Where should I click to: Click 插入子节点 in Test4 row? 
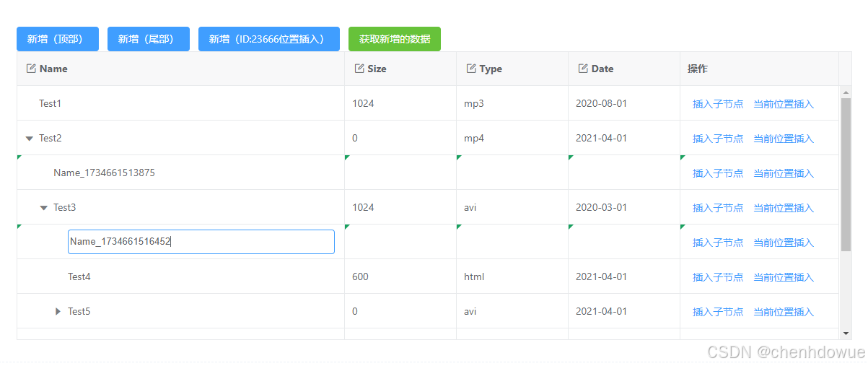[x=718, y=277]
